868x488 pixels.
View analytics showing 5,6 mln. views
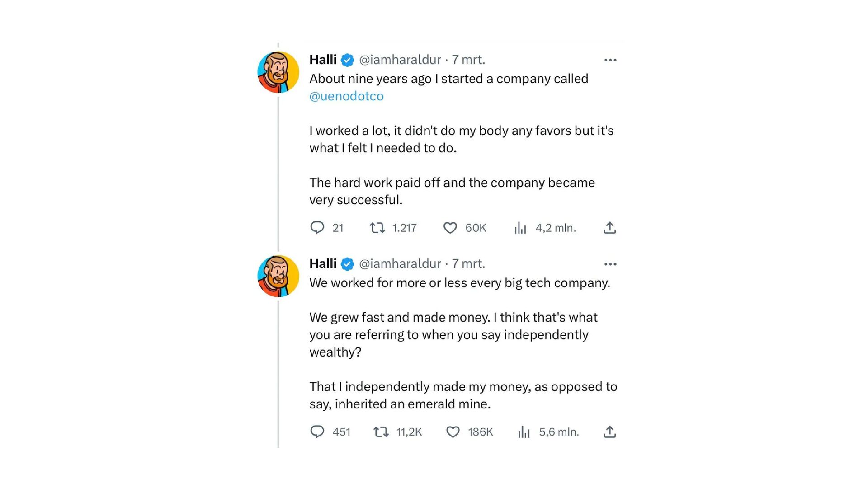tap(524, 432)
